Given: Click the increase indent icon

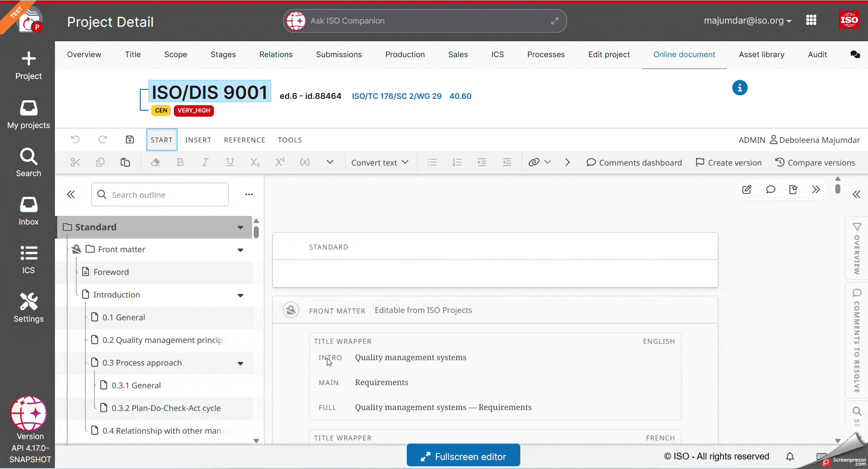Looking at the screenshot, I should [482, 162].
